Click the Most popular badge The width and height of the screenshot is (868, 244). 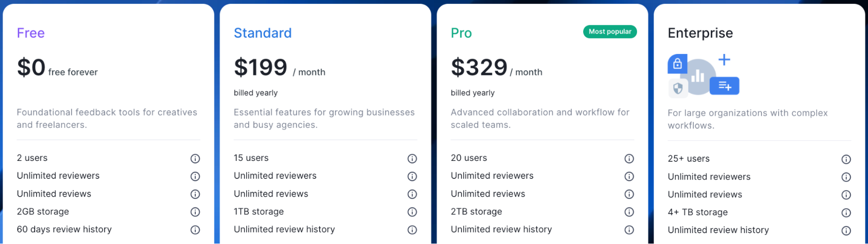tap(610, 32)
